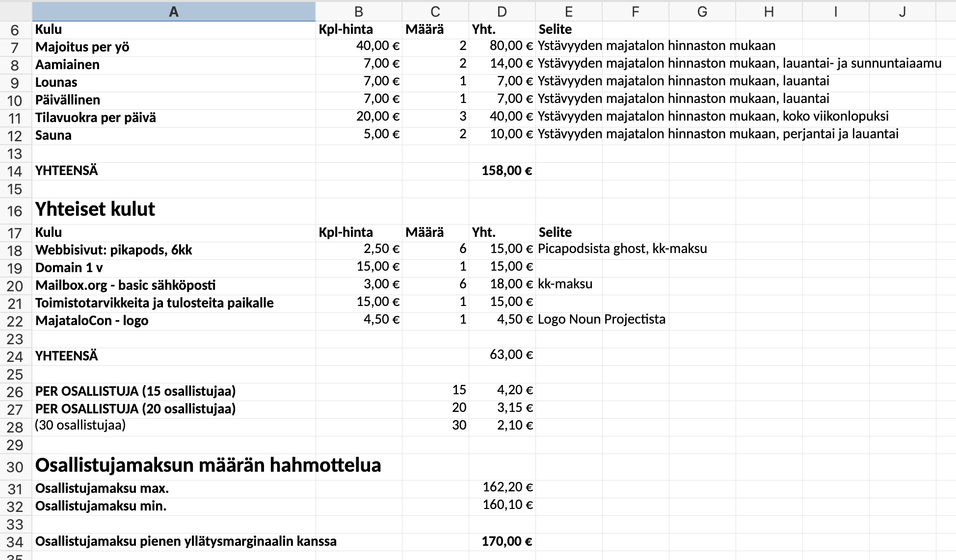The width and height of the screenshot is (956, 560).
Task: Click the 63,00 € subtotal cell
Action: pyautogui.click(x=510, y=355)
